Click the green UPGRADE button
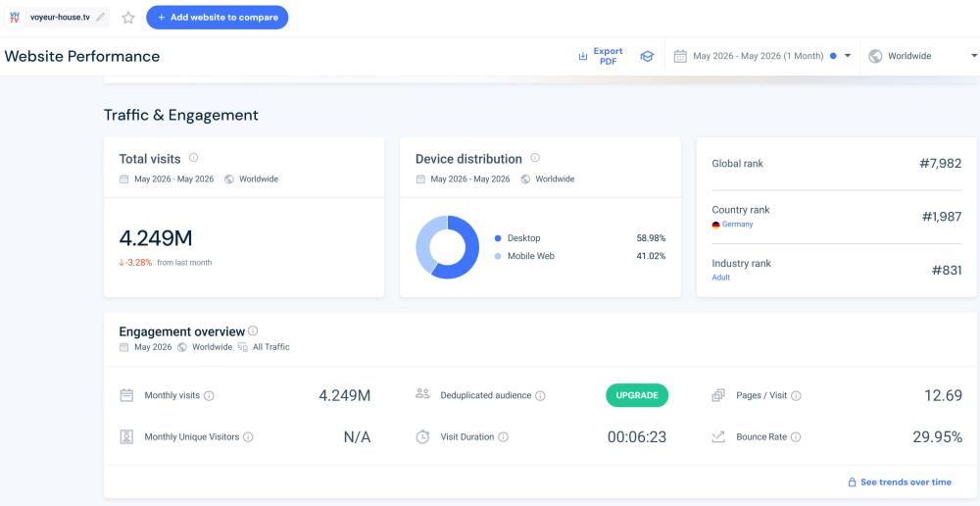This screenshot has width=980, height=506. coord(637,395)
